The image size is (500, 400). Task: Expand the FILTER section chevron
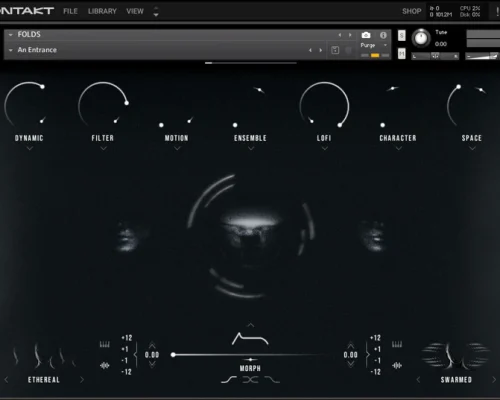click(x=104, y=148)
